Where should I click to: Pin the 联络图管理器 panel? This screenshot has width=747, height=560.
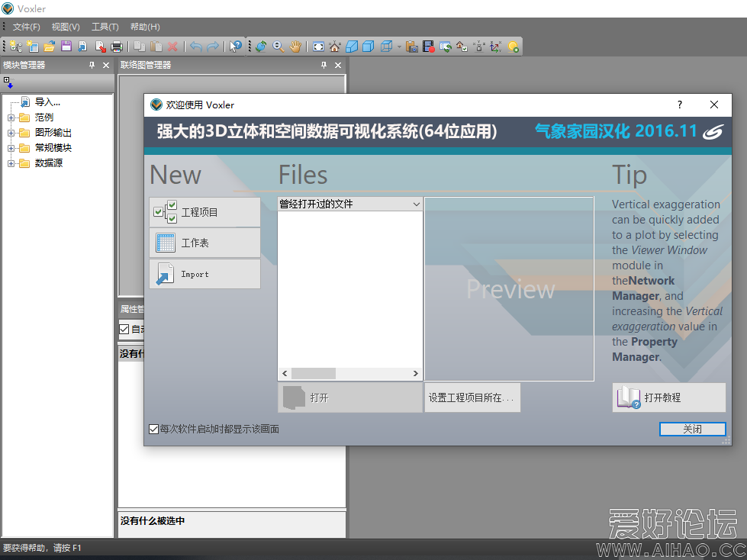[x=324, y=66]
